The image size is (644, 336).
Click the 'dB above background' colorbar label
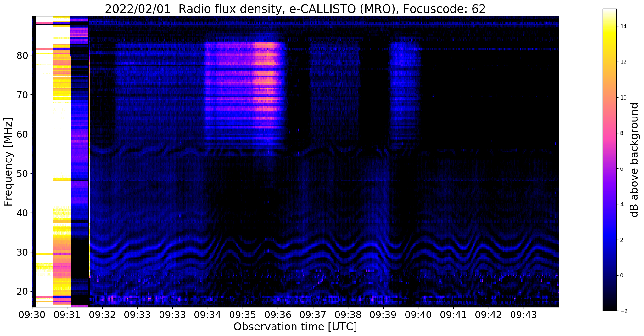(x=635, y=160)
